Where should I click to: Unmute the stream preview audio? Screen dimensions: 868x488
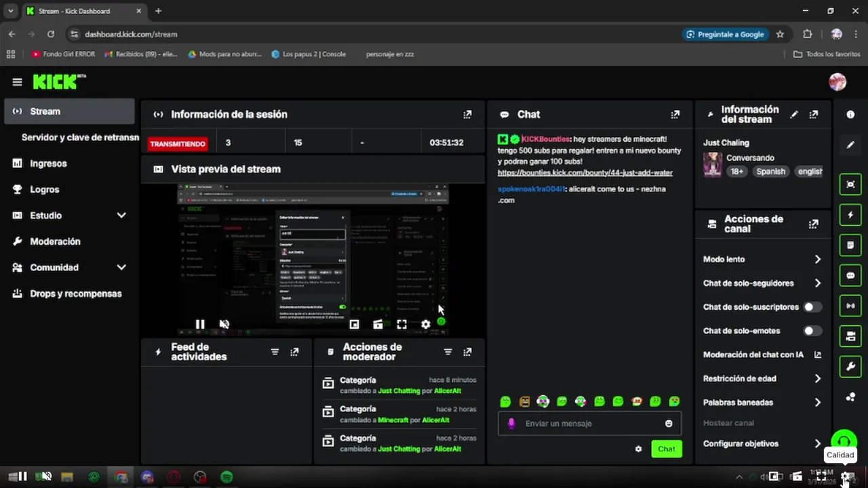(x=224, y=325)
